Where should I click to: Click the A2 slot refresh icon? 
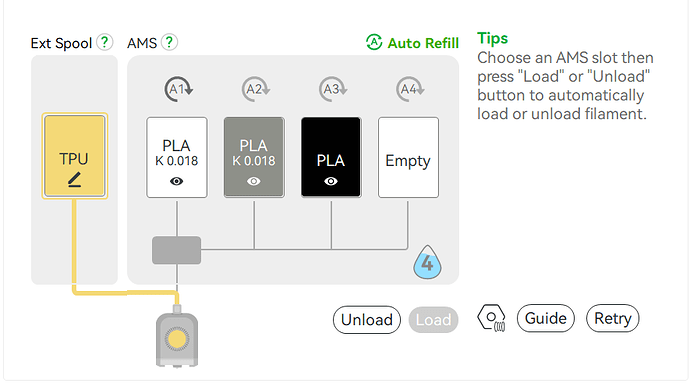pyautogui.click(x=255, y=89)
